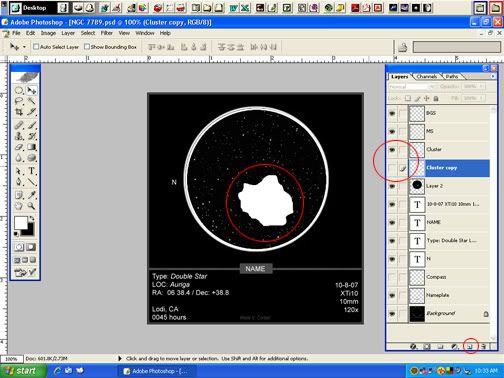The height and width of the screenshot is (378, 504).
Task: Open the layer blending mode dropdown
Action: point(412,86)
